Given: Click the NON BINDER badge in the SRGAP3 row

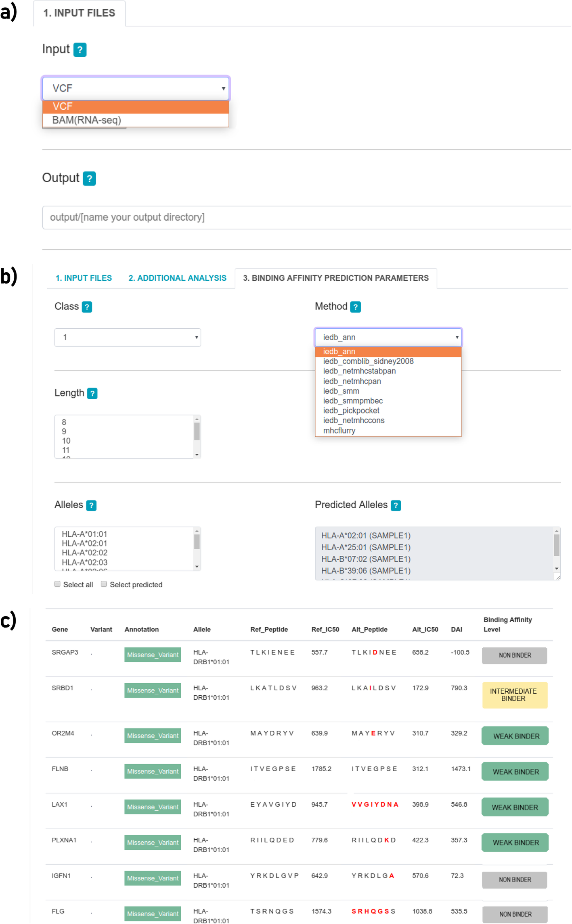Looking at the screenshot, I should point(515,655).
